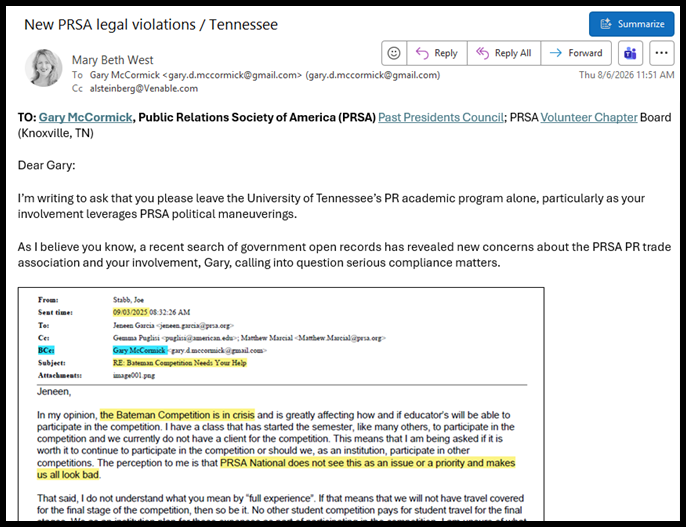Viewport: 686px width, 527px height.
Task: Select sender name Mary Beth West
Action: [x=112, y=60]
